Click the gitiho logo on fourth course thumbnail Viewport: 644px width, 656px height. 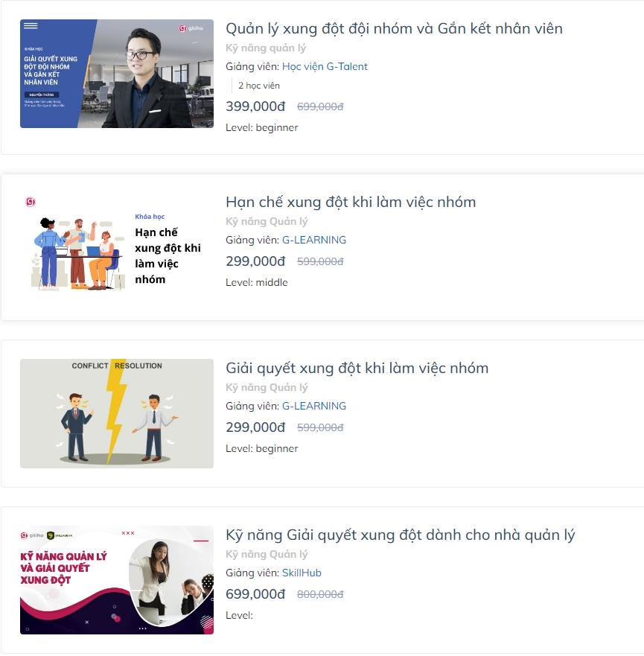click(32, 535)
